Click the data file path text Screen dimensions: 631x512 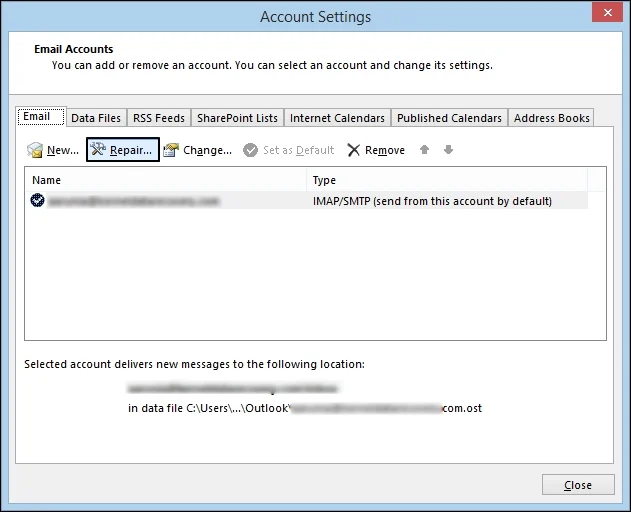[x=305, y=408]
